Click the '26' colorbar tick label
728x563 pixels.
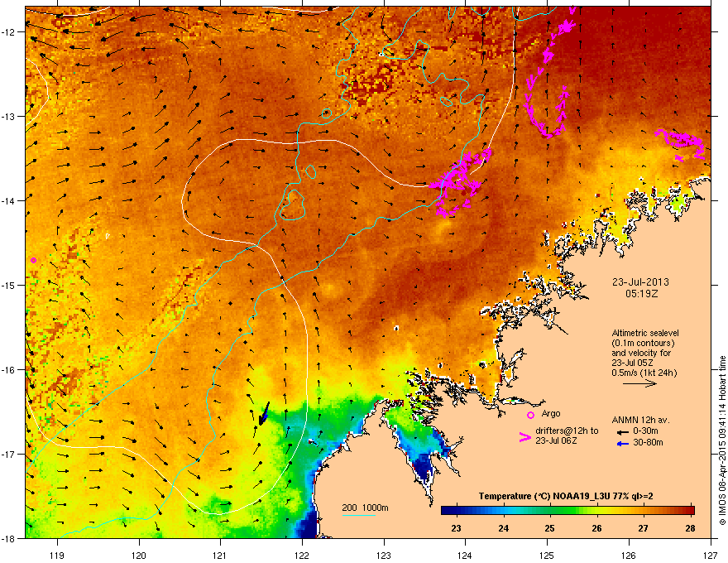tap(596, 528)
